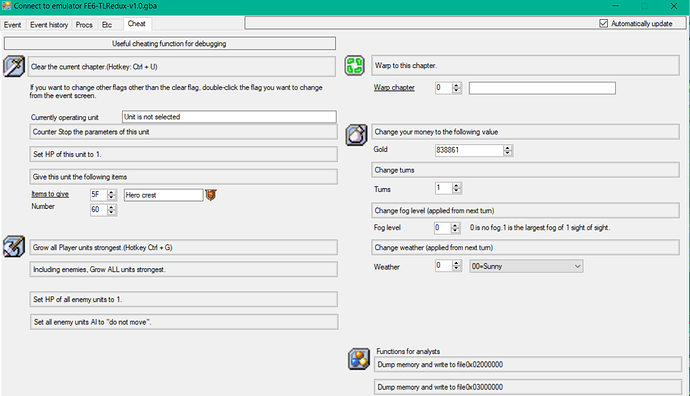
Task: Select the Cheat tab
Action: 137,24
